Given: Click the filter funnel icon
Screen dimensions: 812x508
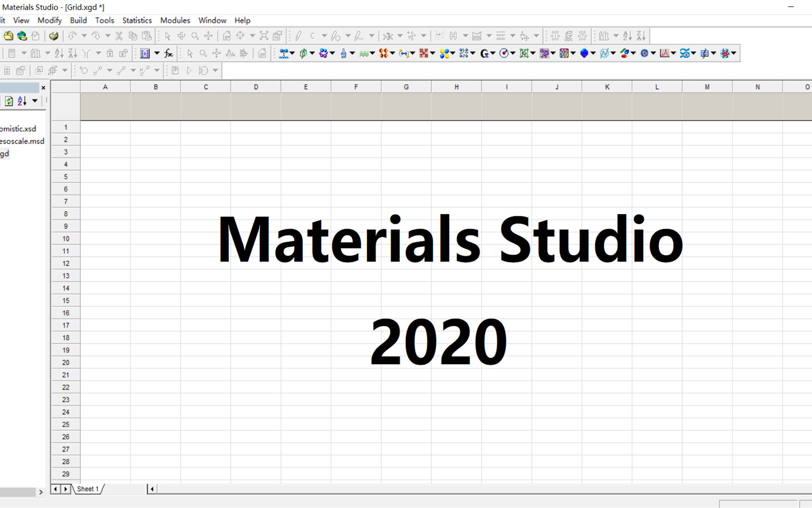Looking at the screenshot, I should coord(86,53).
